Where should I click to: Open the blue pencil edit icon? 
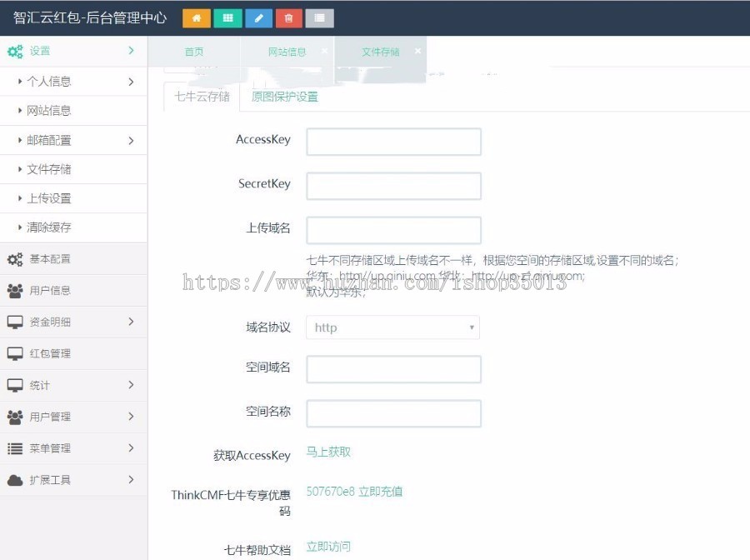257,17
